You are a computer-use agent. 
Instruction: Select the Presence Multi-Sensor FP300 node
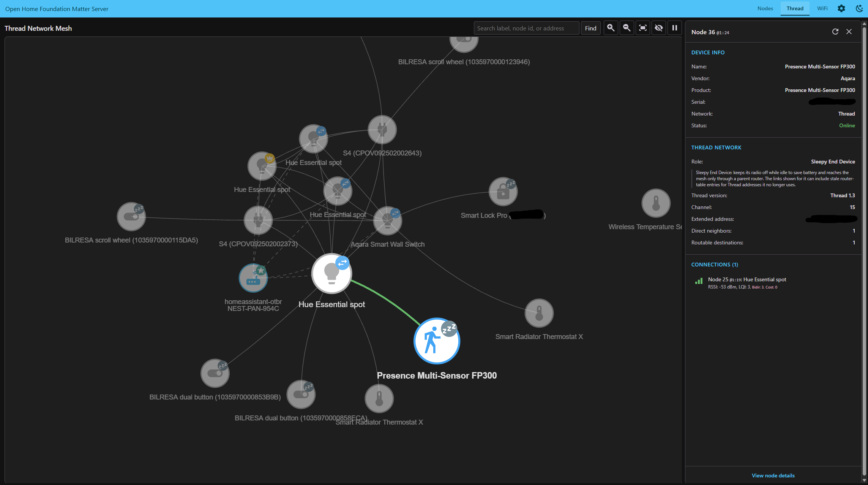point(437,341)
